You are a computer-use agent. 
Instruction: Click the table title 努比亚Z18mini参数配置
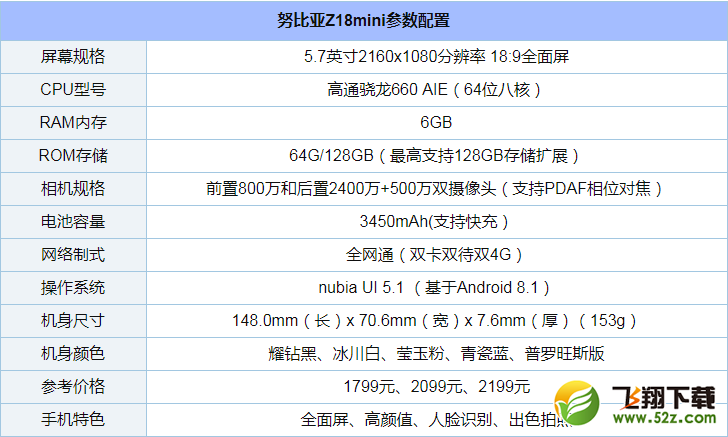[x=364, y=20]
